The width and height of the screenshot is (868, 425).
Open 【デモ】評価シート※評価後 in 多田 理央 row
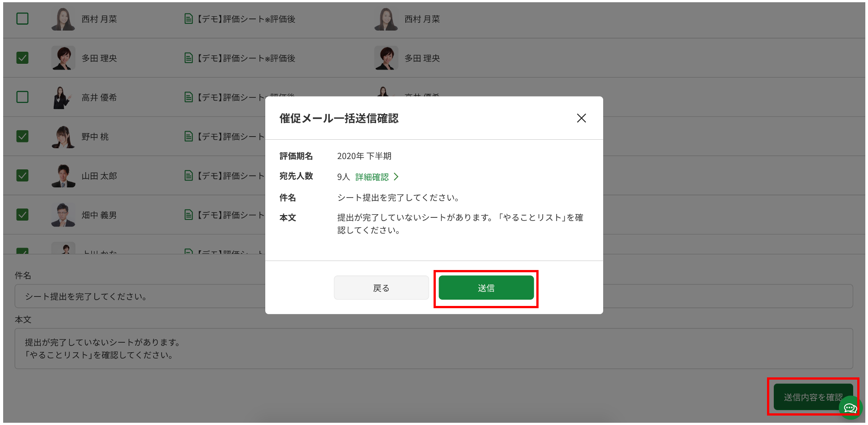point(246,58)
